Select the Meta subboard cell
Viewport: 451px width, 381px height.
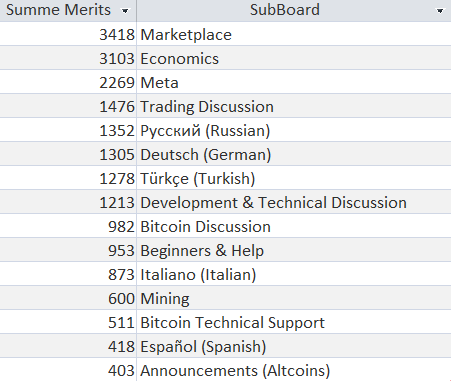click(x=294, y=82)
